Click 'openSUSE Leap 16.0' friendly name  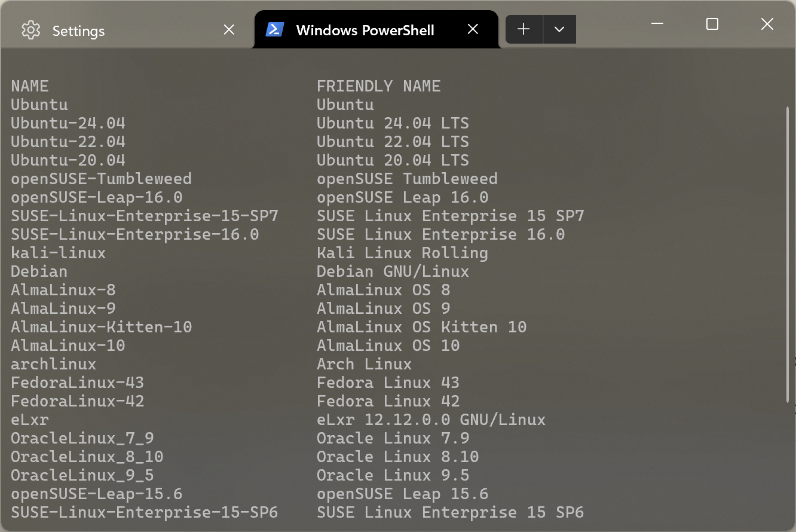tap(403, 197)
